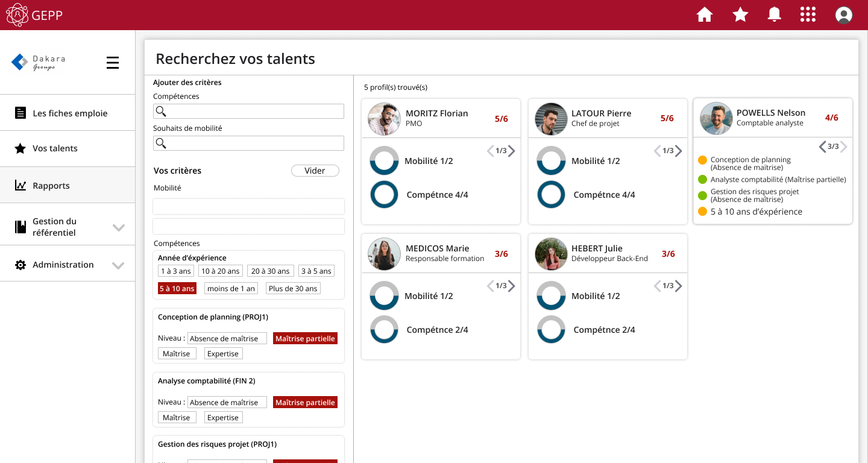Click the GEPP logo icon
The image size is (868, 463).
pyautogui.click(x=17, y=15)
